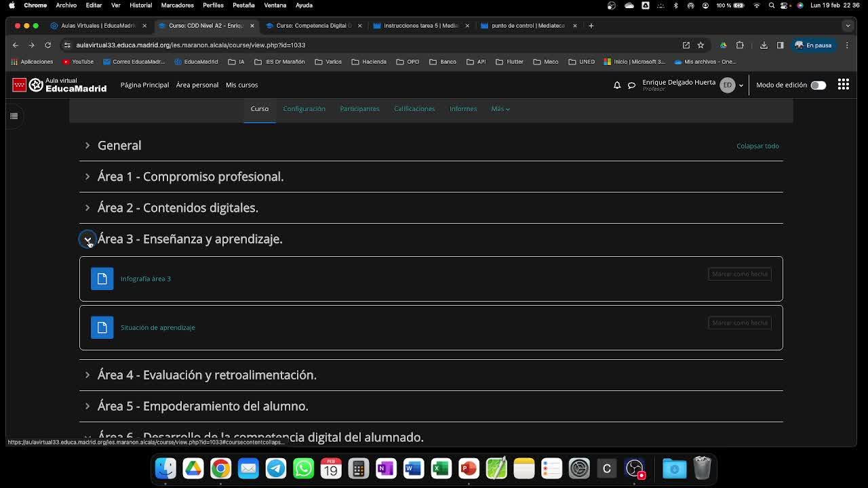This screenshot has width=868, height=488.
Task: Mark Infografía área 3 as done
Action: (x=739, y=274)
